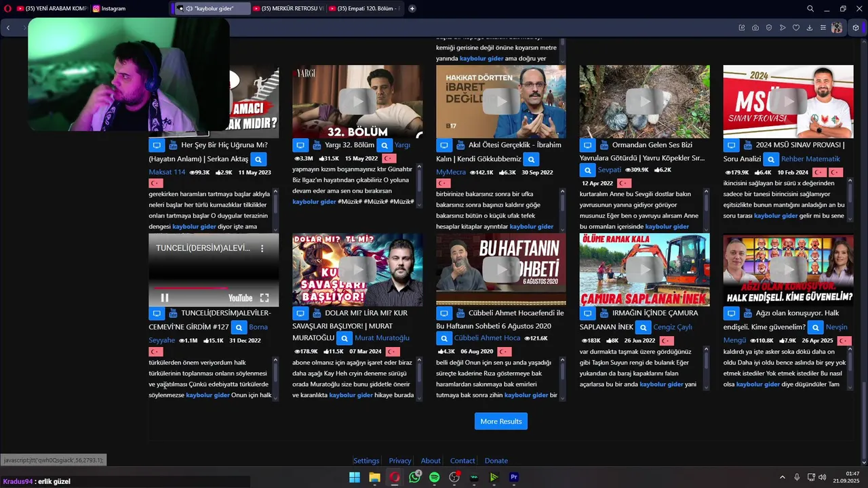Screen dimensions: 868x488
Task: Open monitor icon for Ormandan Gelen Ses Bizi
Action: (x=587, y=145)
